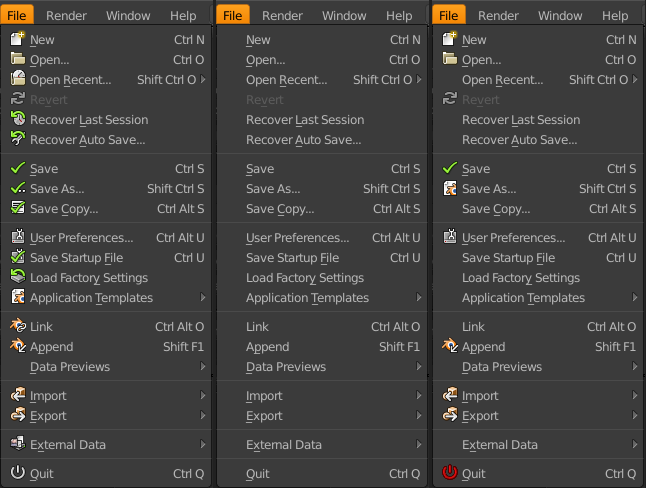Open the Help menu in right panel

615,16
